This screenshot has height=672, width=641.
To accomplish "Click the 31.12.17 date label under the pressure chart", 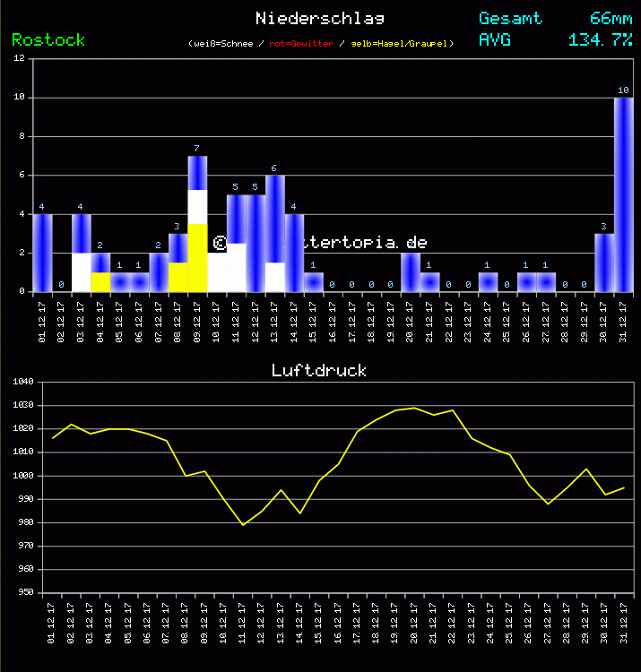I will click(624, 620).
